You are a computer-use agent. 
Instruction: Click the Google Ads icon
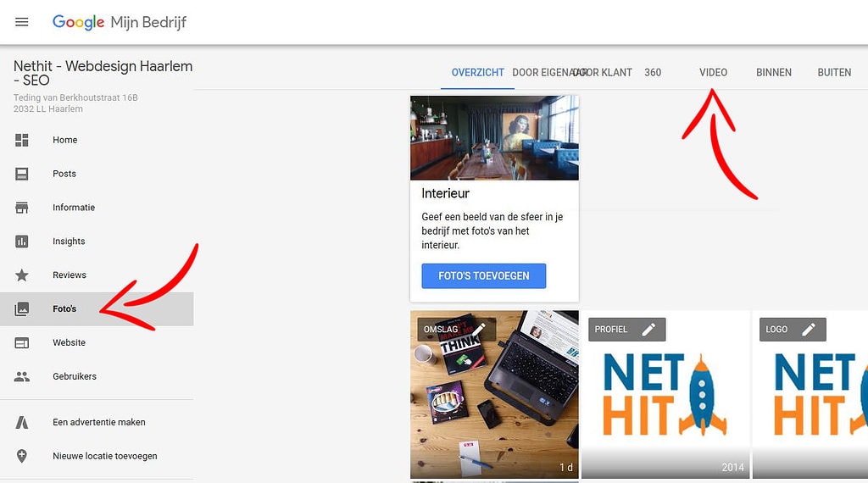[21, 422]
